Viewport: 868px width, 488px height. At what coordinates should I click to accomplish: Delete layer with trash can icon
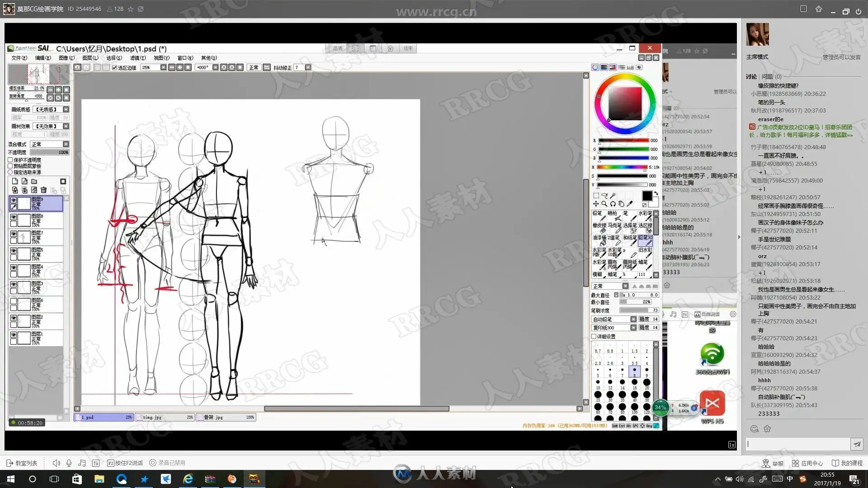pos(43,190)
